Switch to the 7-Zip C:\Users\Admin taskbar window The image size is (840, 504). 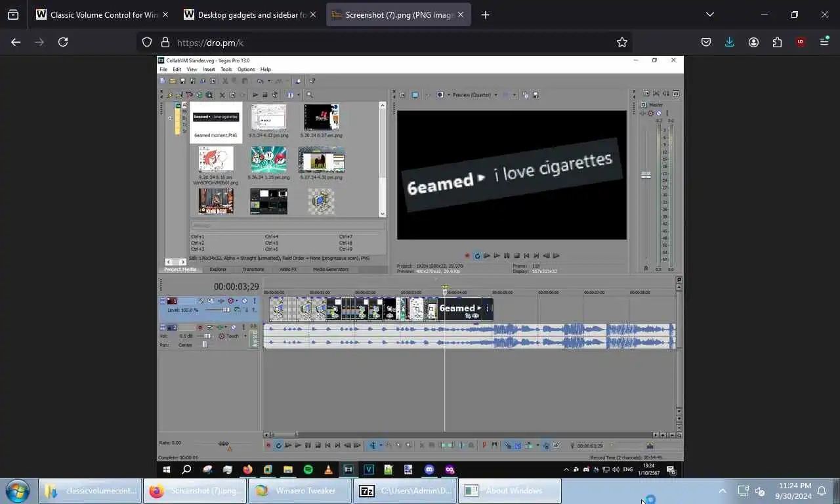[404, 491]
